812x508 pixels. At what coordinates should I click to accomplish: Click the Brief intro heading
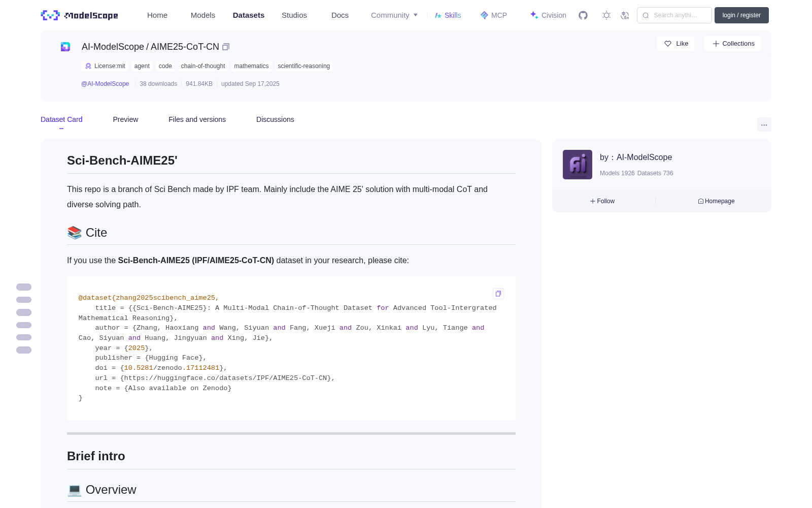pyautogui.click(x=96, y=456)
